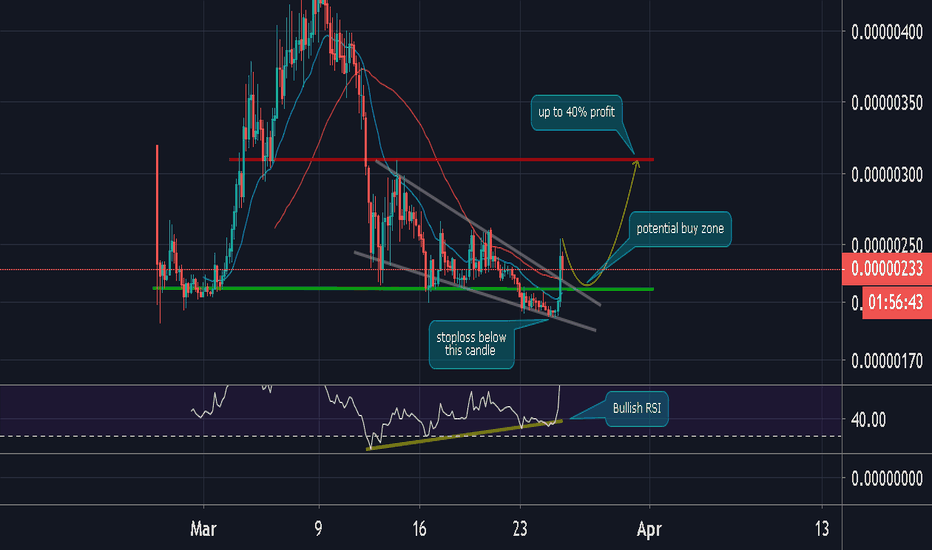Click price axis label 0.00000400
932x550 pixels.
click(887, 32)
